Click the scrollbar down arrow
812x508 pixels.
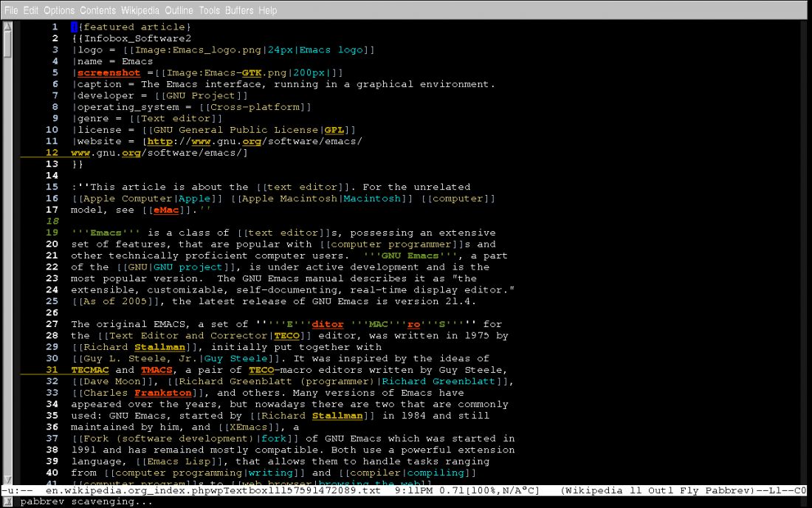[7, 480]
